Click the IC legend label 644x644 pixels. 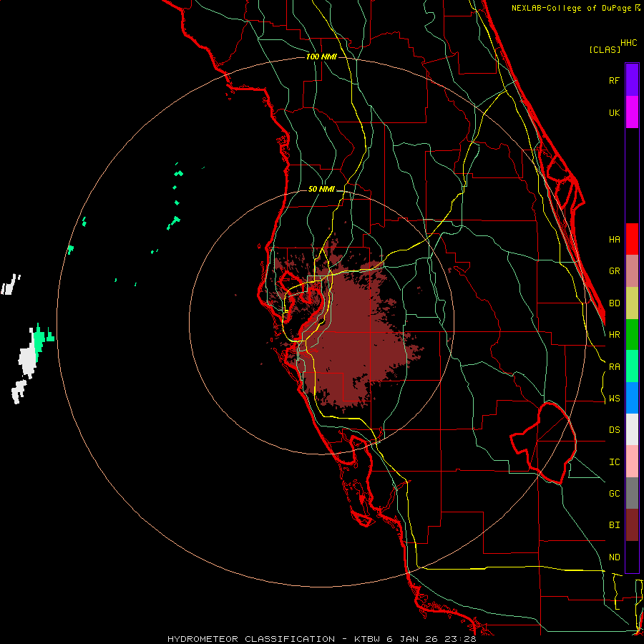(614, 462)
